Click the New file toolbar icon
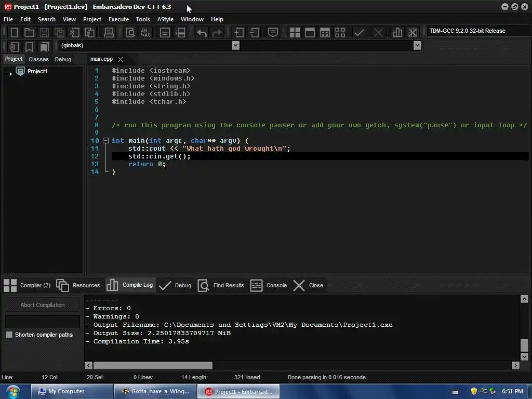The image size is (532, 399). point(14,33)
